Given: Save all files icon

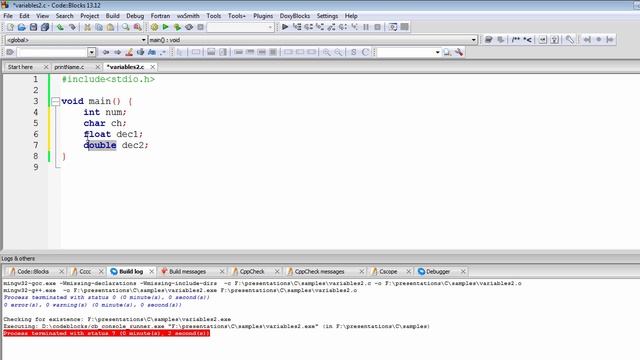Looking at the screenshot, I should [45, 27].
